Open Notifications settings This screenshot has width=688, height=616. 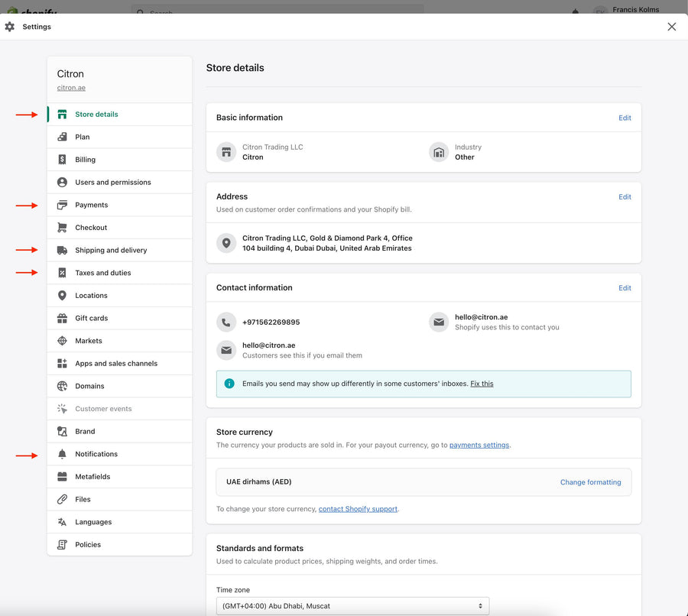click(x=120, y=454)
